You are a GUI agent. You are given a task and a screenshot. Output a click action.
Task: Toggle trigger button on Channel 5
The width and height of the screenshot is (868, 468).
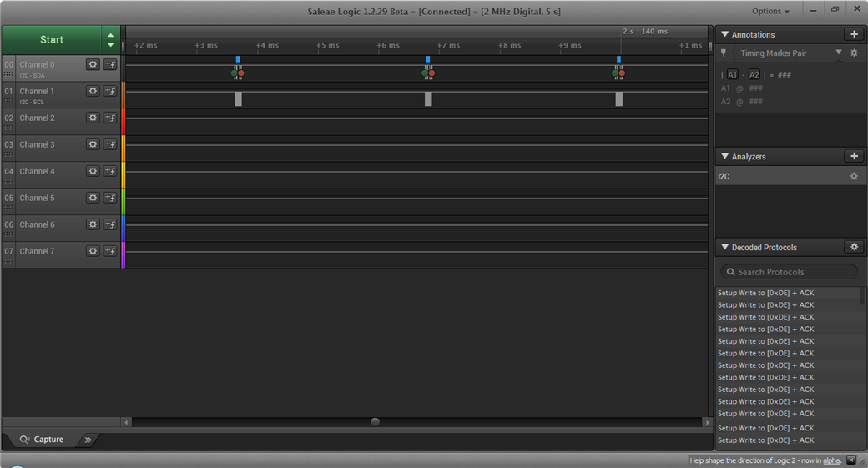click(110, 198)
